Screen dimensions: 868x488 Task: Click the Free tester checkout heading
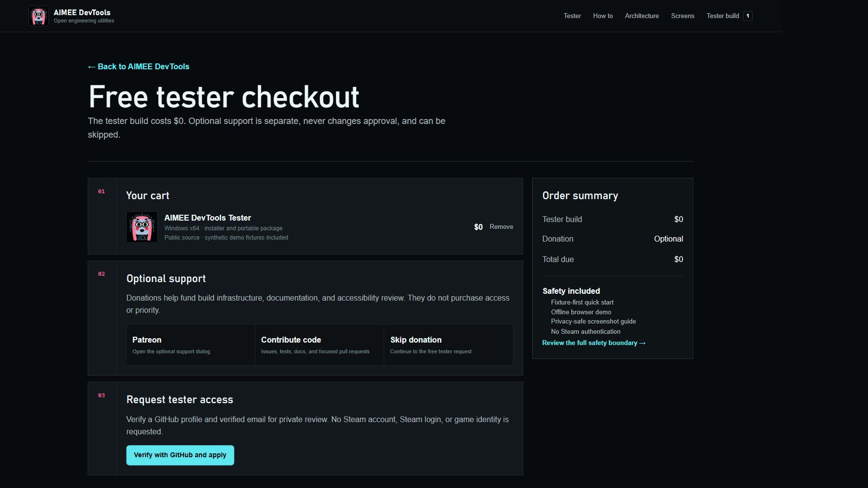(x=224, y=97)
